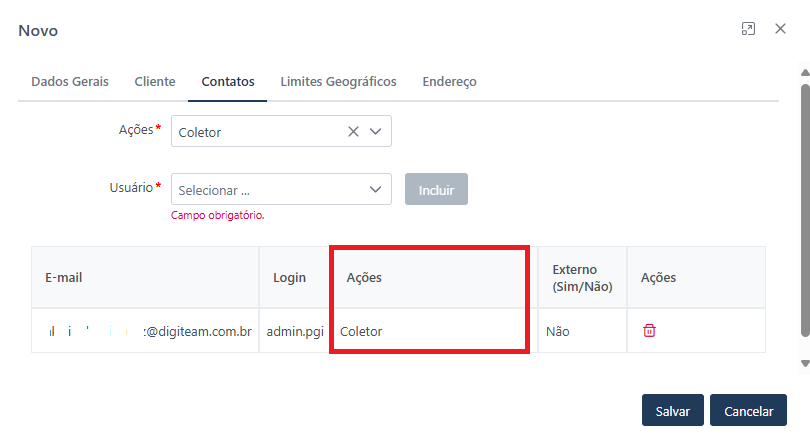
Task: Open the Cliente tab
Action: (x=155, y=82)
